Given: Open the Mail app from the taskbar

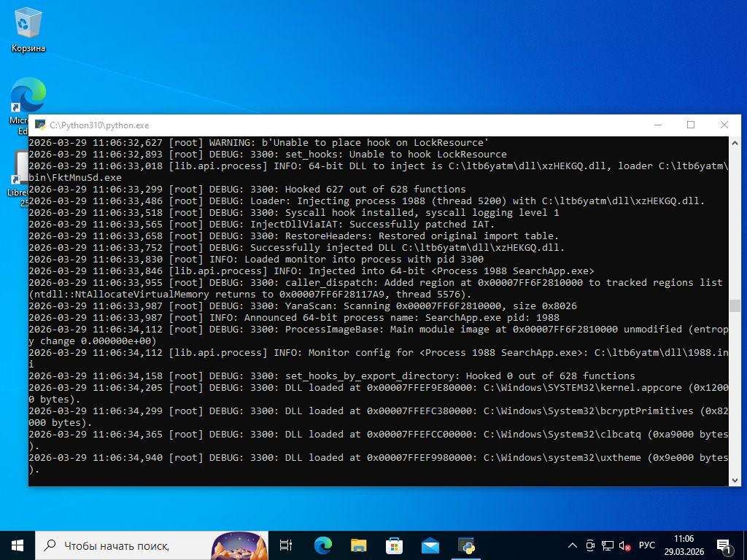Looking at the screenshot, I should (430, 545).
